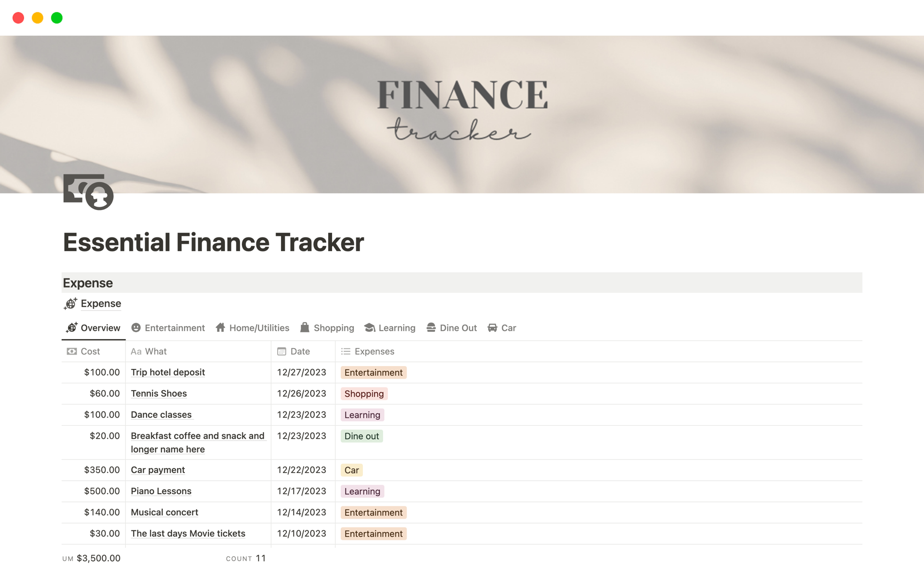Screen dimensions: 924x578
Task: Click the hand icon next to Learning view
Action: [x=370, y=328]
